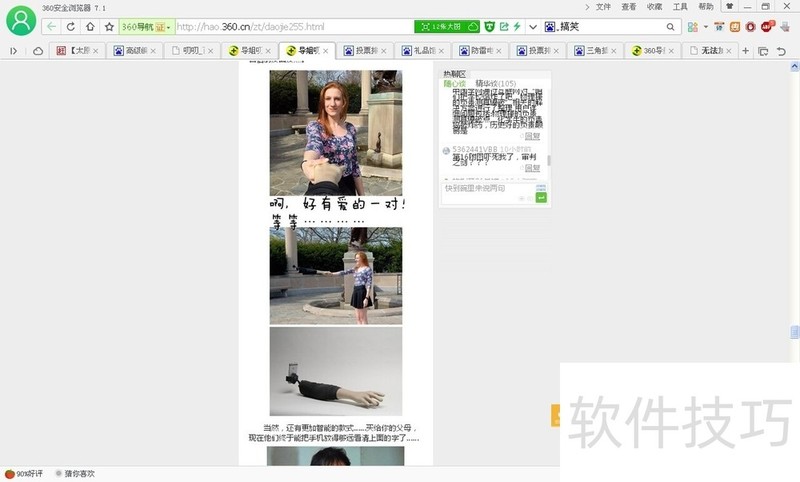Open the 文件 menu
This screenshot has height=482, width=800.
click(603, 6)
